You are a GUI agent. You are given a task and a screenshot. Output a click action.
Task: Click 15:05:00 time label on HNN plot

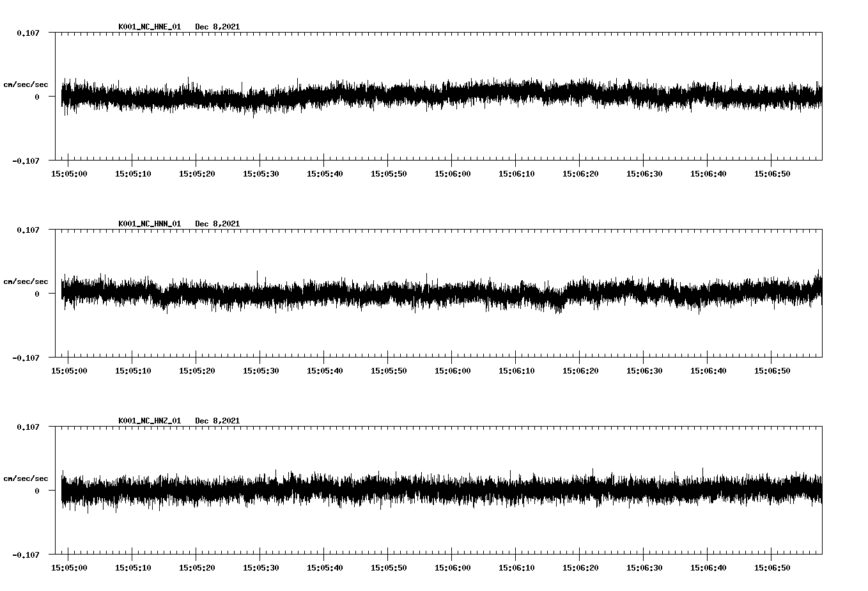tap(69, 371)
